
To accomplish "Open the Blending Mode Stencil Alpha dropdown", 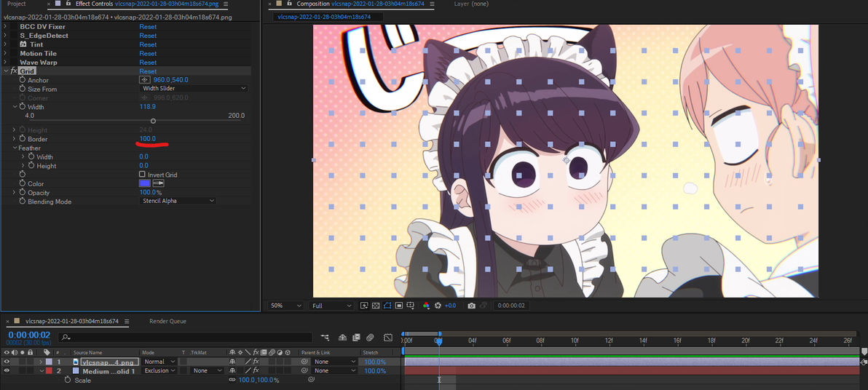I will point(177,202).
